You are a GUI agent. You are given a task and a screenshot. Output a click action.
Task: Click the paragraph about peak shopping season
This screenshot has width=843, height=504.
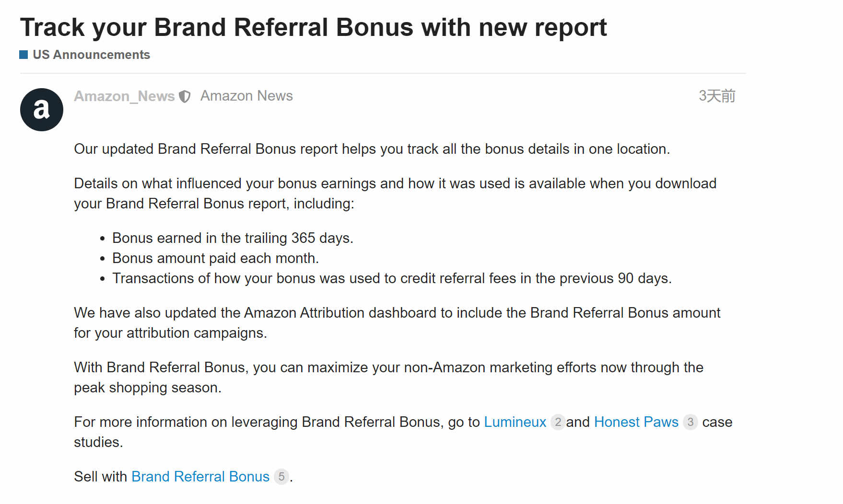388,378
